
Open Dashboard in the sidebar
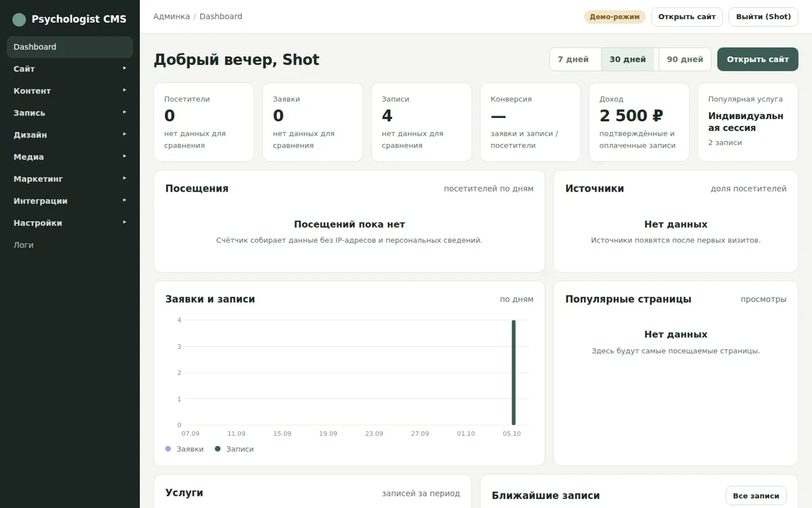70,47
